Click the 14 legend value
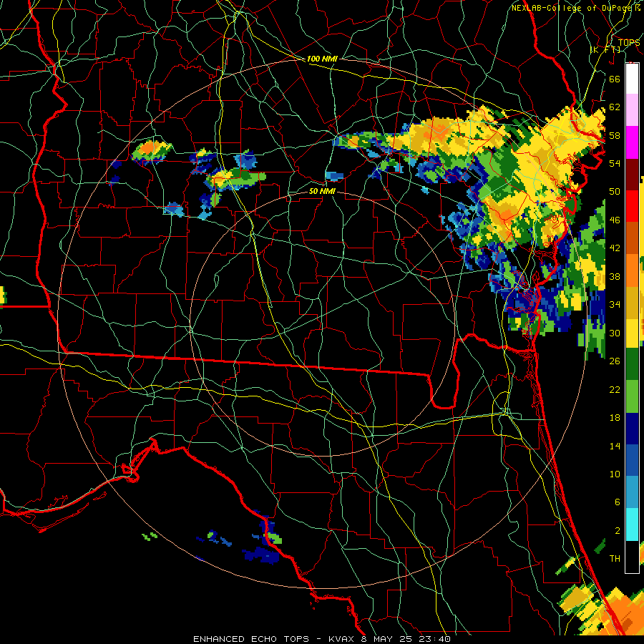This screenshot has width=644, height=644. click(615, 446)
